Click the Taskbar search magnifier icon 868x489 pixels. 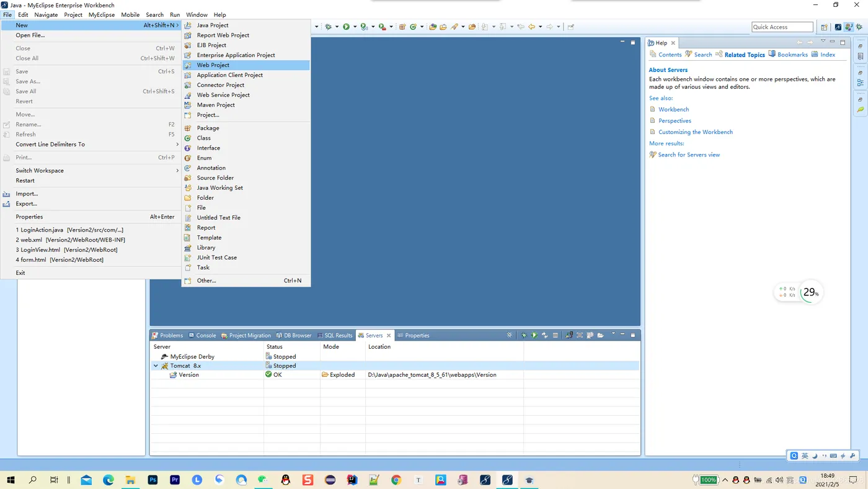point(33,480)
